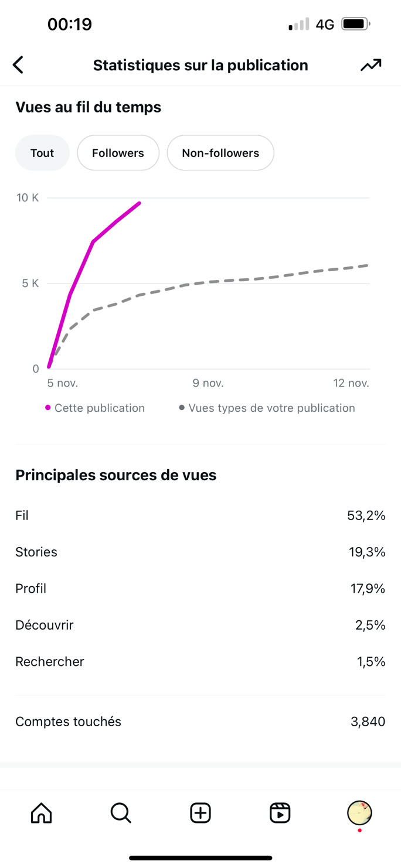
Task: Tap the back arrow icon
Action: coord(18,65)
